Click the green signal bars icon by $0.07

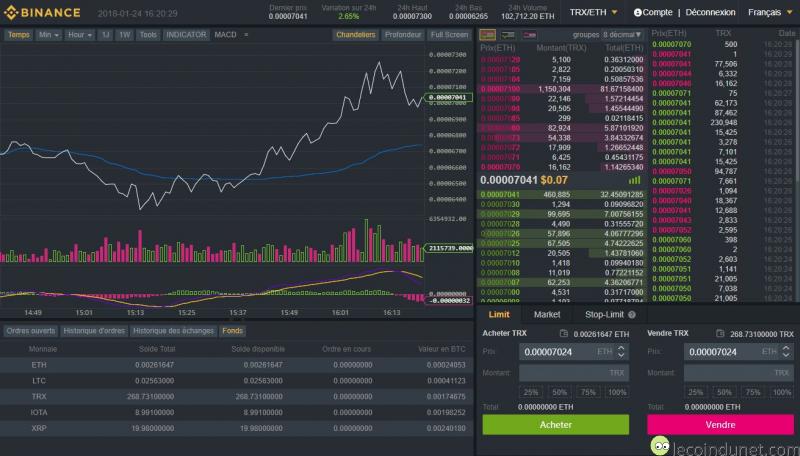coord(634,180)
